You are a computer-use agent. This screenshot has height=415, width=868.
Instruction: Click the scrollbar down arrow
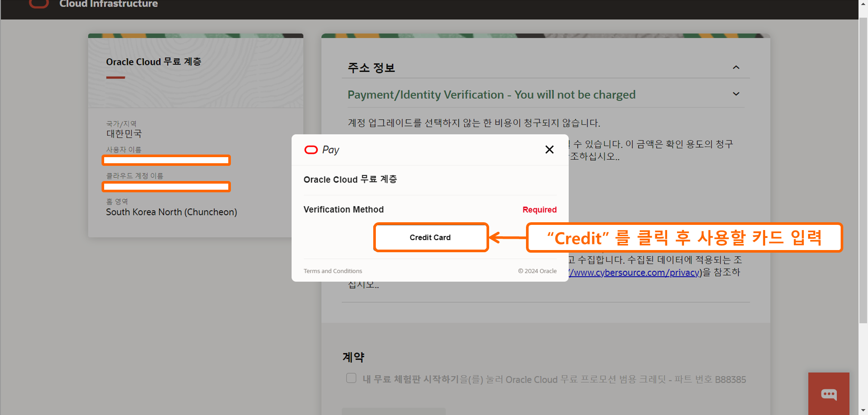[863, 410]
